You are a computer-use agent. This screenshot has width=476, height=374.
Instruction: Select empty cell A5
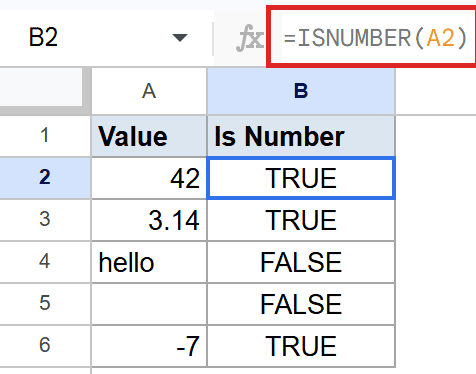click(x=149, y=304)
